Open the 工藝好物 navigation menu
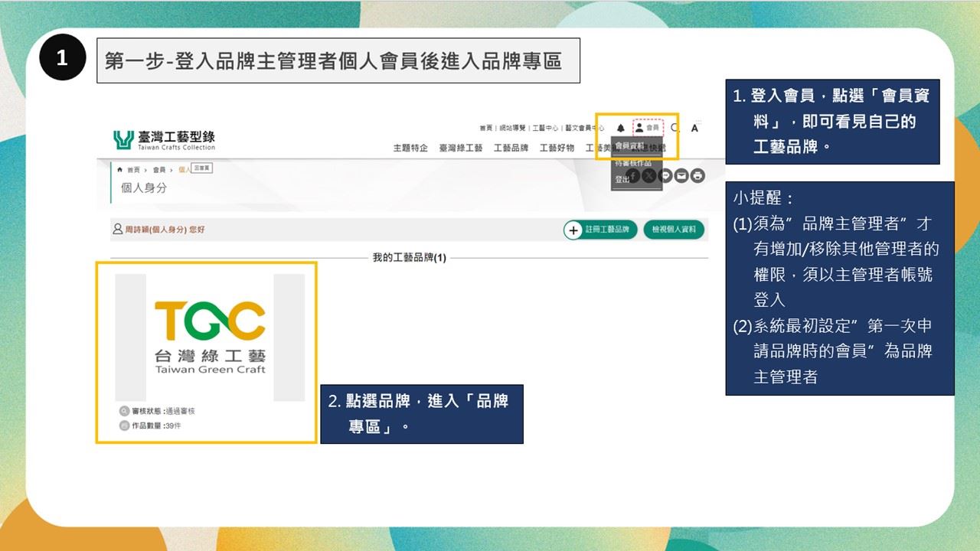The image size is (980, 551). 557,148
